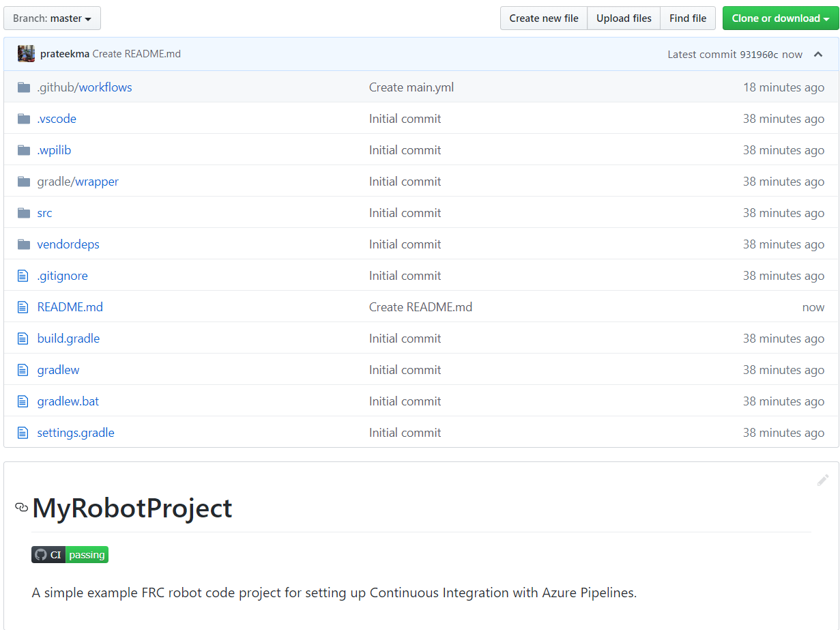Click the anchor link icon beside MyRobotProject
This screenshot has width=840, height=630.
[x=22, y=508]
